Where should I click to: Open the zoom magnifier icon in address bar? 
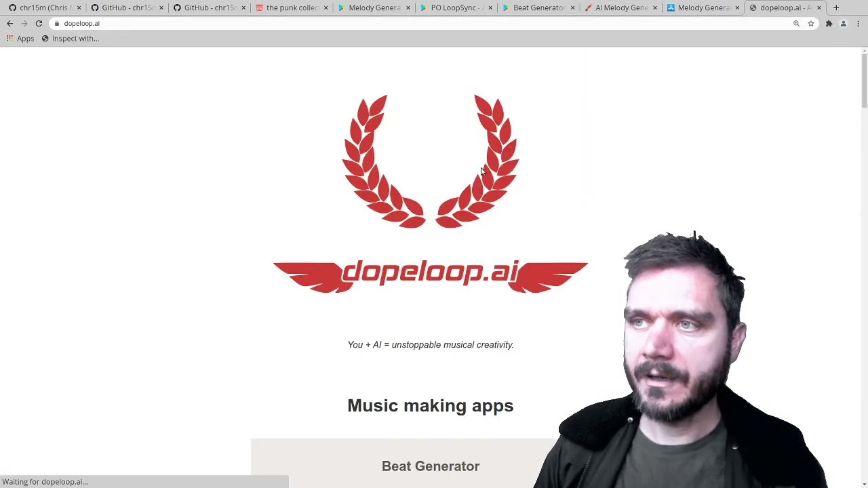[796, 23]
